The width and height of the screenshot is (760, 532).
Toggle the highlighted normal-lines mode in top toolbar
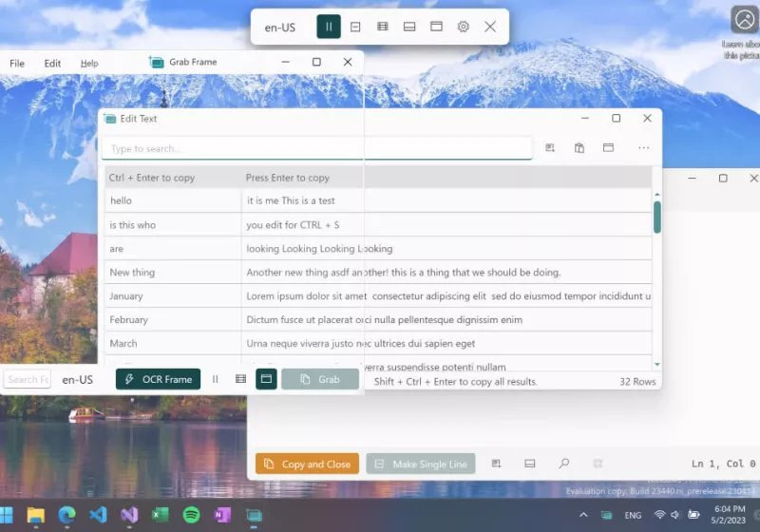[329, 27]
